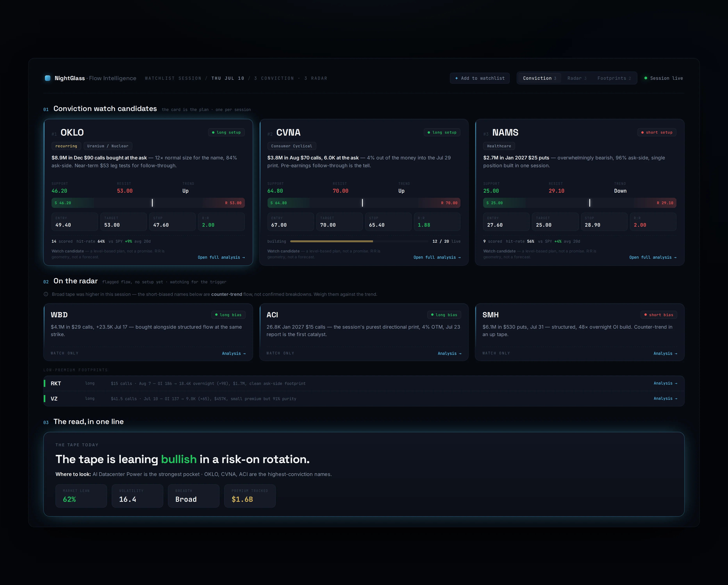
Task: Click NAMS support-resistance range bar
Action: pyautogui.click(x=579, y=203)
